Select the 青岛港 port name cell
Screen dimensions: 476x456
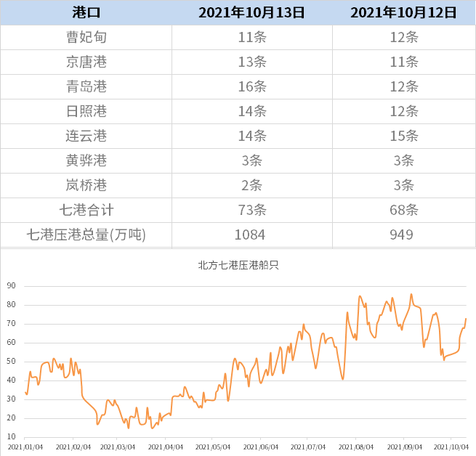(86, 86)
